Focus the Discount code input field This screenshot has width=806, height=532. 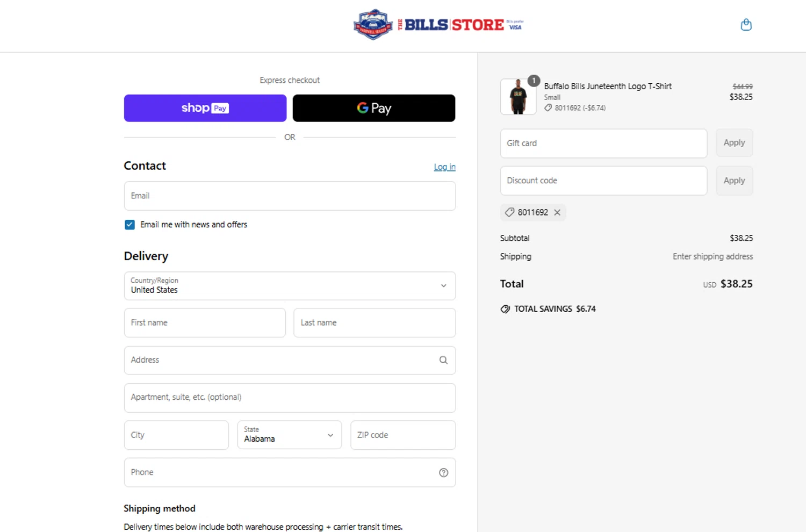[603, 181]
